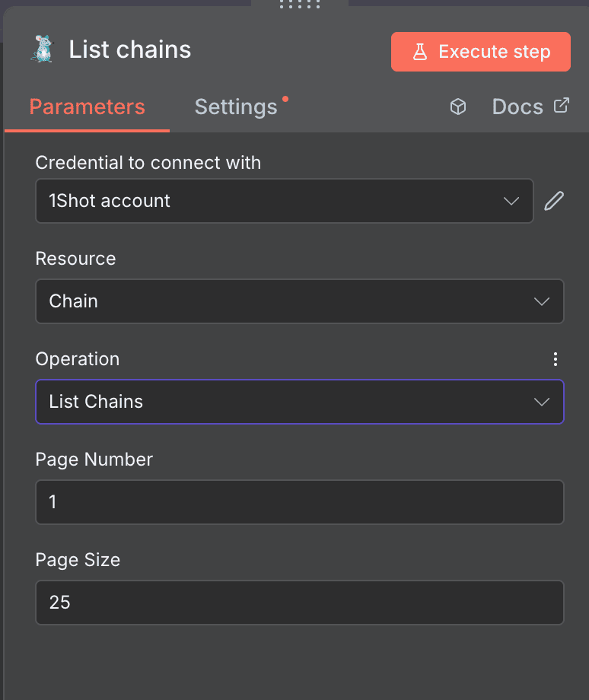The image size is (589, 700).
Task: Edit the credential with the pencil icon
Action: tap(554, 200)
